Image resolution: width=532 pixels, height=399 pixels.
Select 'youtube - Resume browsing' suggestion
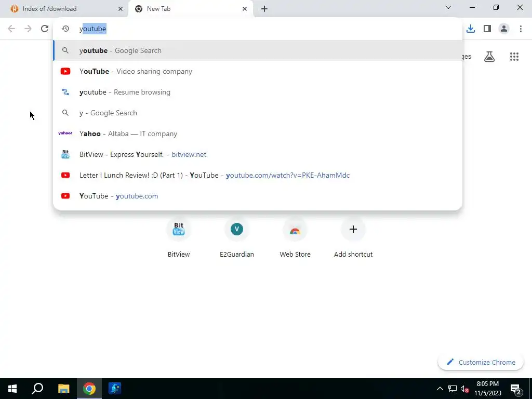(x=258, y=92)
